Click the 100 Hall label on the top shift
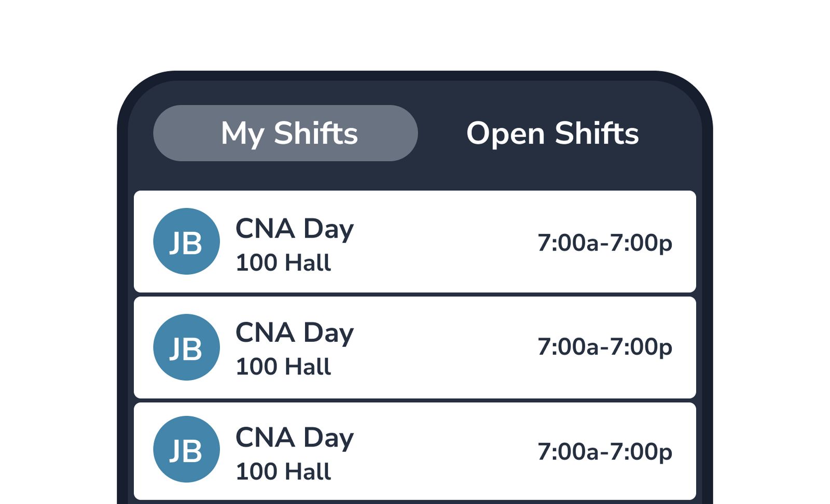The height and width of the screenshot is (504, 830). [x=283, y=263]
